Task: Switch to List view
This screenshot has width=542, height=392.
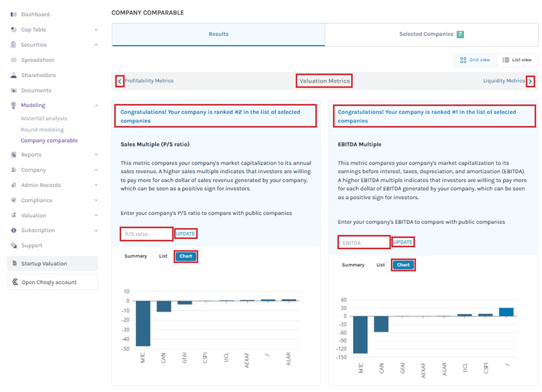Action: coord(517,60)
